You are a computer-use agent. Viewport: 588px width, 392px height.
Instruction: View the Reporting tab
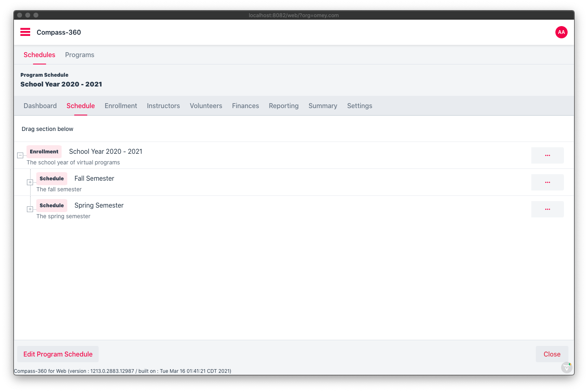point(283,106)
